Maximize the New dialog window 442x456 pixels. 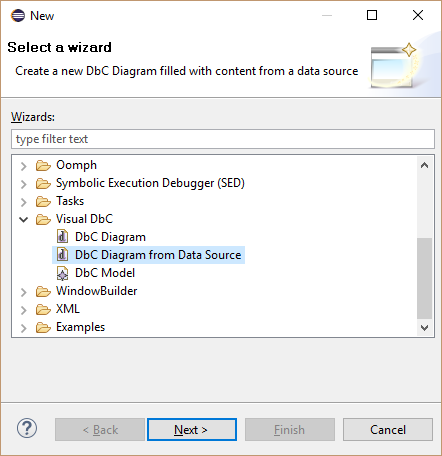pyautogui.click(x=372, y=15)
